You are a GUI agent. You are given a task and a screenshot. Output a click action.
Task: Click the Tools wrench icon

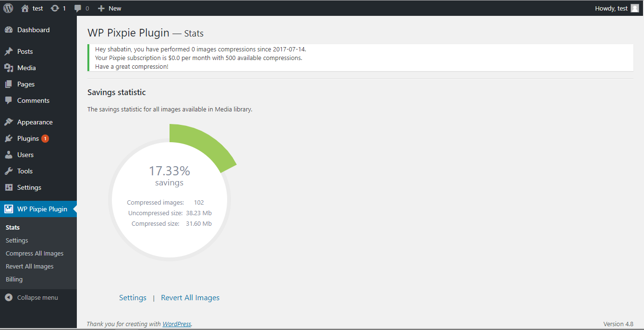pos(9,171)
